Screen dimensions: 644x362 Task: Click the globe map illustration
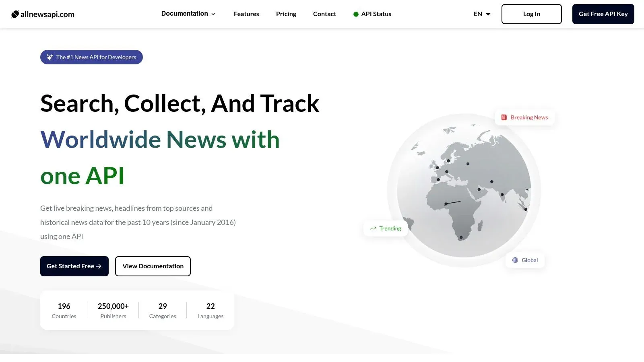pos(464,190)
